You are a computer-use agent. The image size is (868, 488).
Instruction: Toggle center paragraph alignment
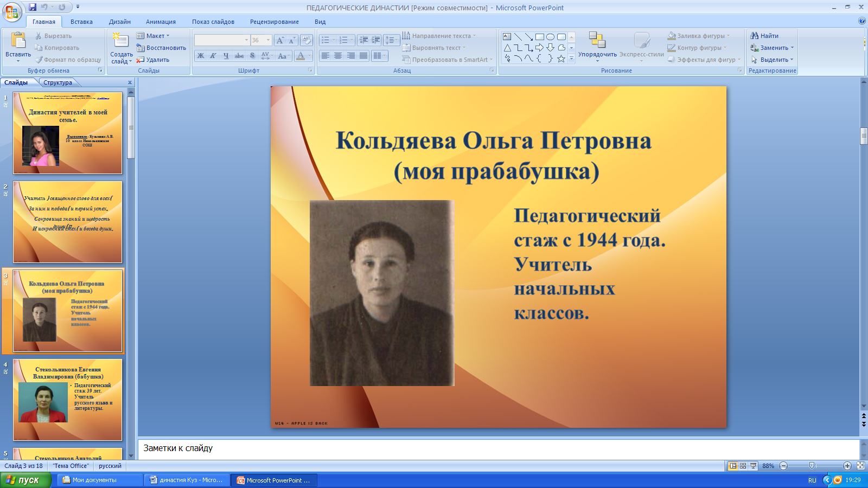point(338,56)
